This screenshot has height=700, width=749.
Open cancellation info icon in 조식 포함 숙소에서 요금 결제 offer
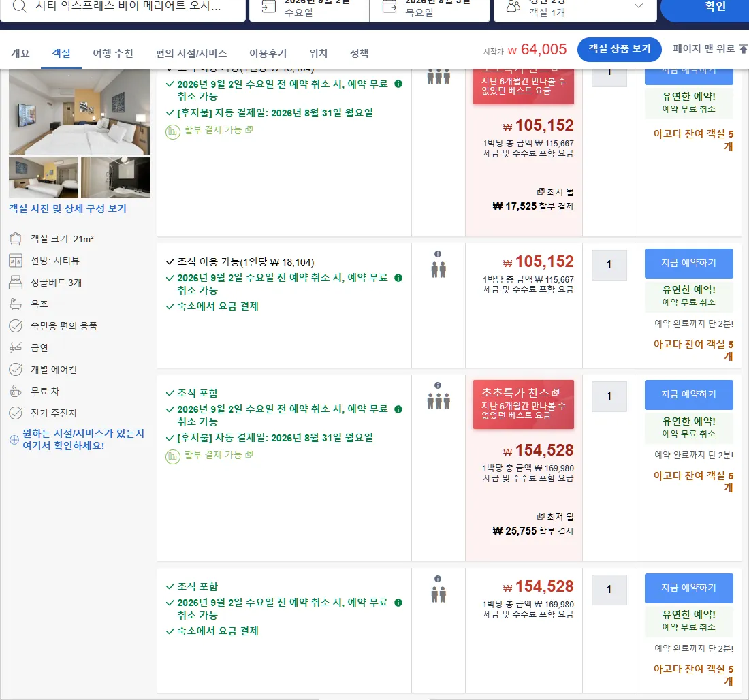[398, 603]
